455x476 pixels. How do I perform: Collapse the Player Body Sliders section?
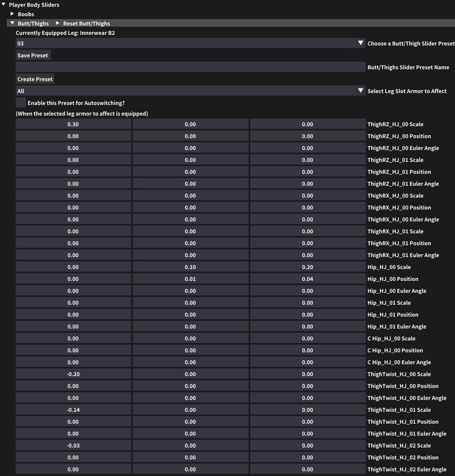coord(4,5)
